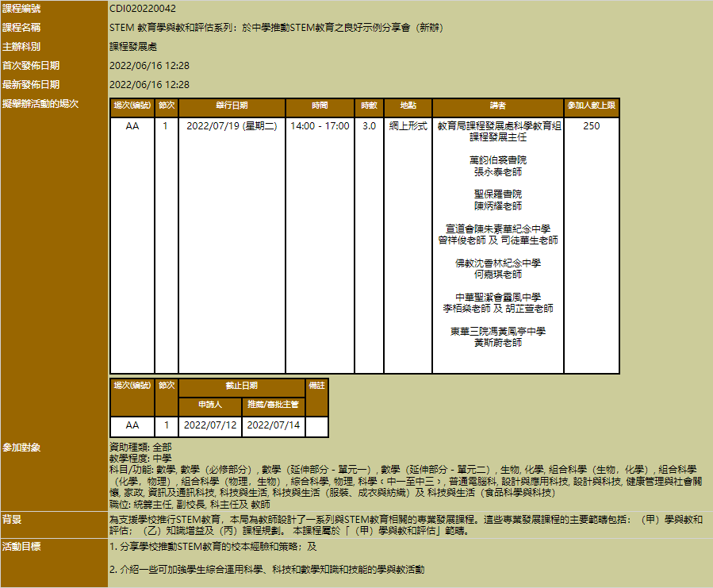Click the 備註 column header
This screenshot has height=588, width=713.
coord(316,386)
